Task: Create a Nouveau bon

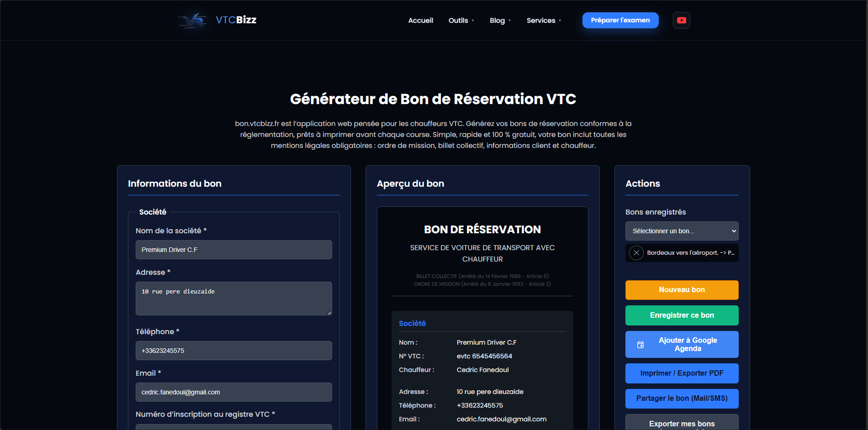Action: (682, 290)
